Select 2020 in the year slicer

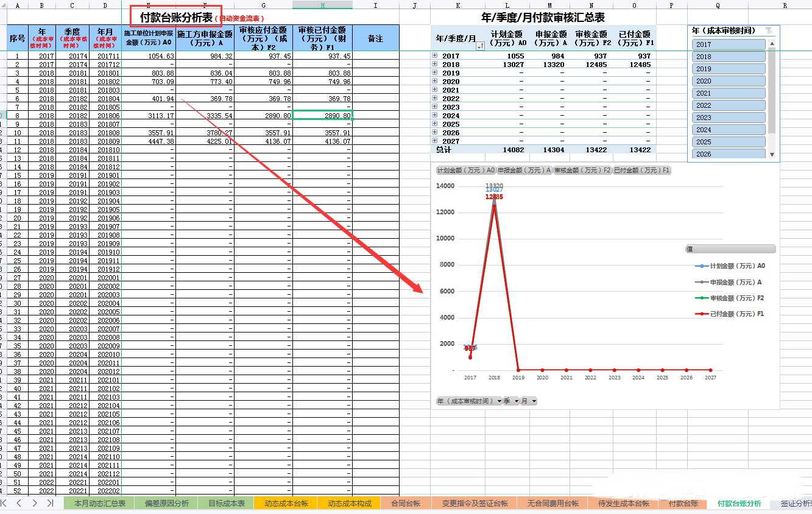(729, 80)
